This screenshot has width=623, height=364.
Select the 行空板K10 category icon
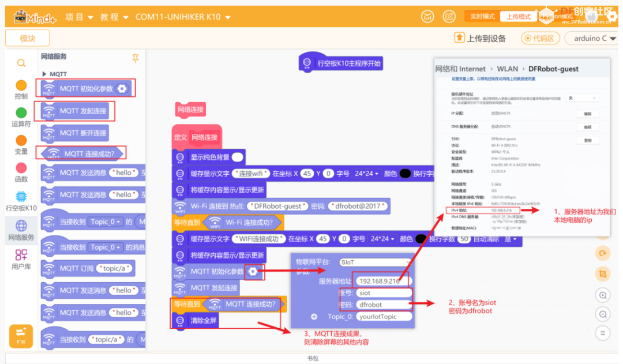(x=21, y=196)
